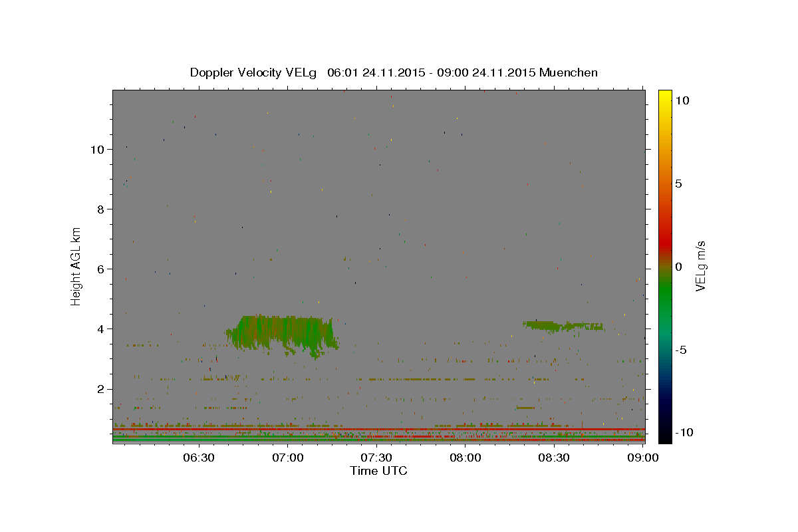Click the height axis label '4'
This screenshot has width=798, height=532.
pyautogui.click(x=100, y=329)
